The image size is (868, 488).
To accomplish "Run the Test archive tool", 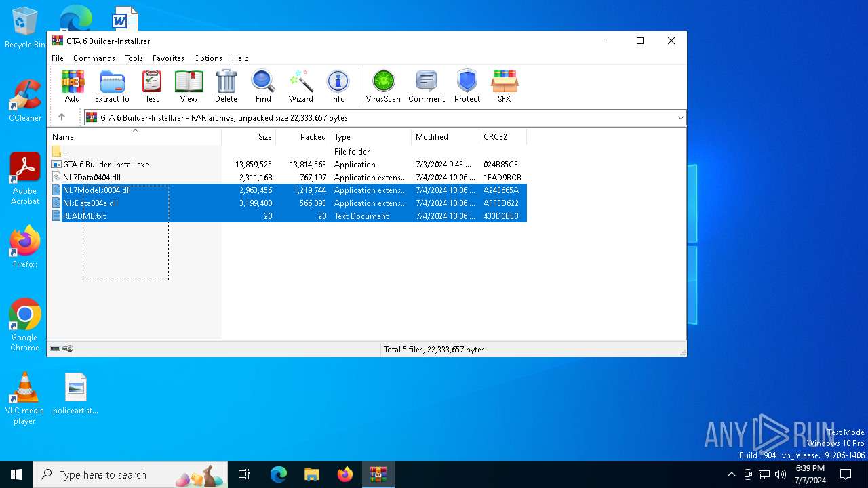I will 152,86.
